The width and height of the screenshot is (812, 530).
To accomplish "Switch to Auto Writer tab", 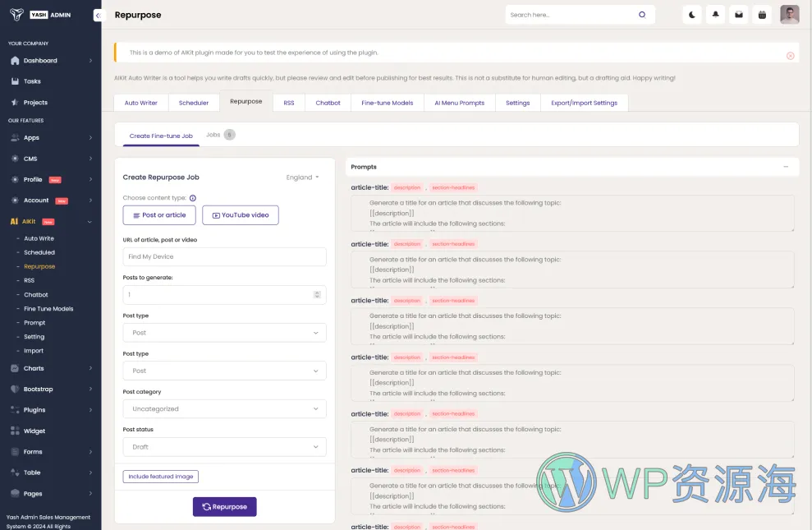I will (141, 103).
